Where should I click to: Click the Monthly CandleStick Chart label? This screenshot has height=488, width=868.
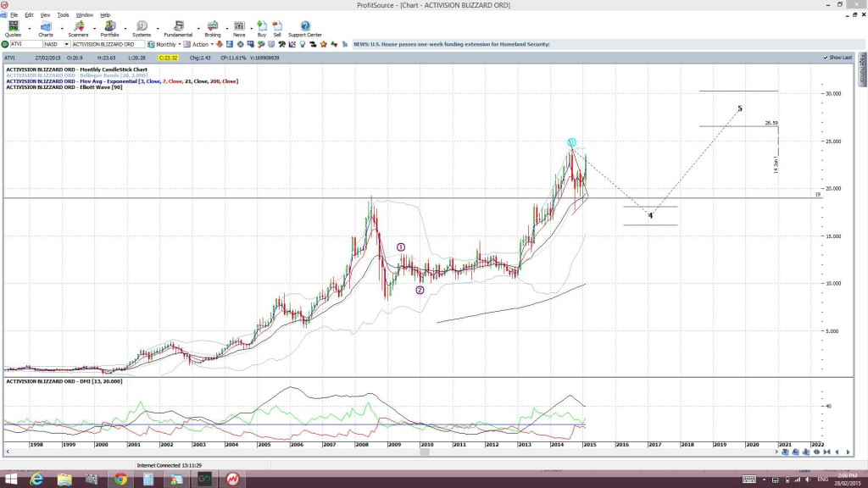[77, 69]
